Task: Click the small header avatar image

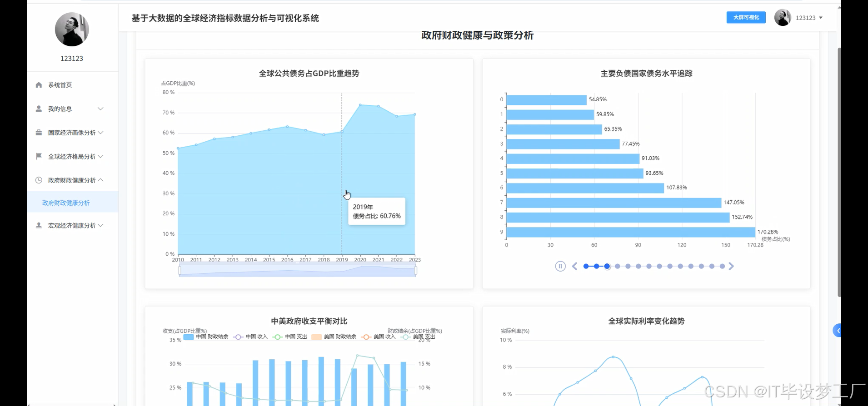Action: click(783, 18)
